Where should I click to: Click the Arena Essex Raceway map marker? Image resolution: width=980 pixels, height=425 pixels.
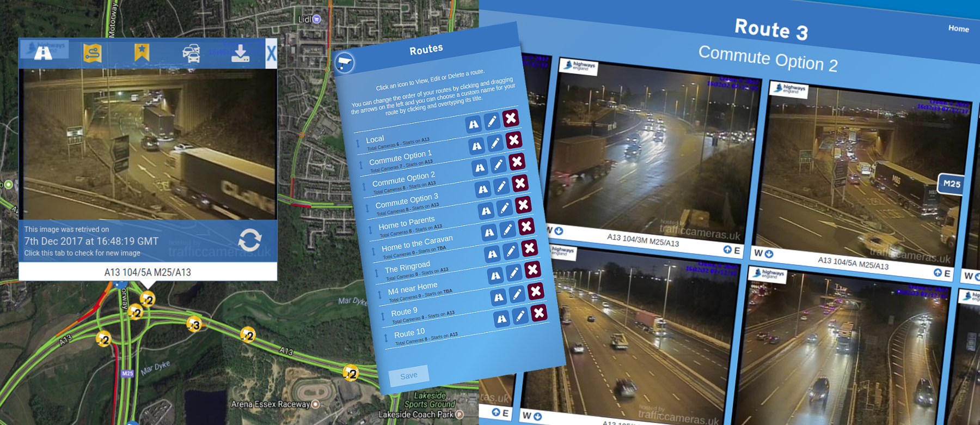315,404
